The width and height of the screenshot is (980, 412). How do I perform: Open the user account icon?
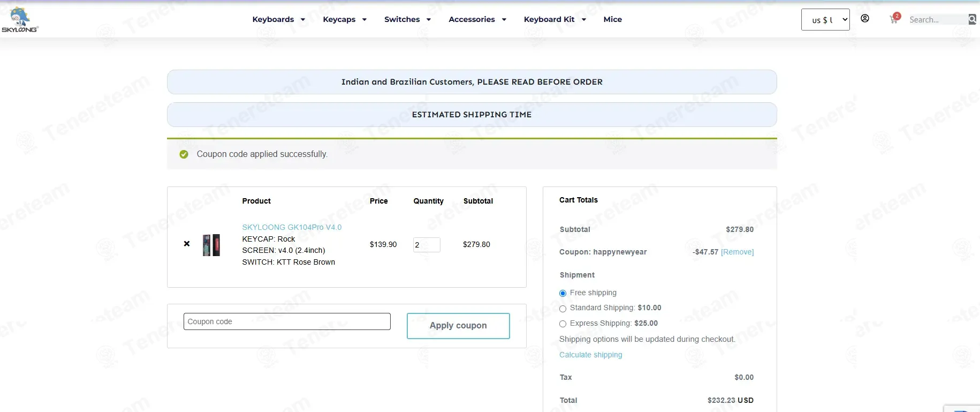865,18
